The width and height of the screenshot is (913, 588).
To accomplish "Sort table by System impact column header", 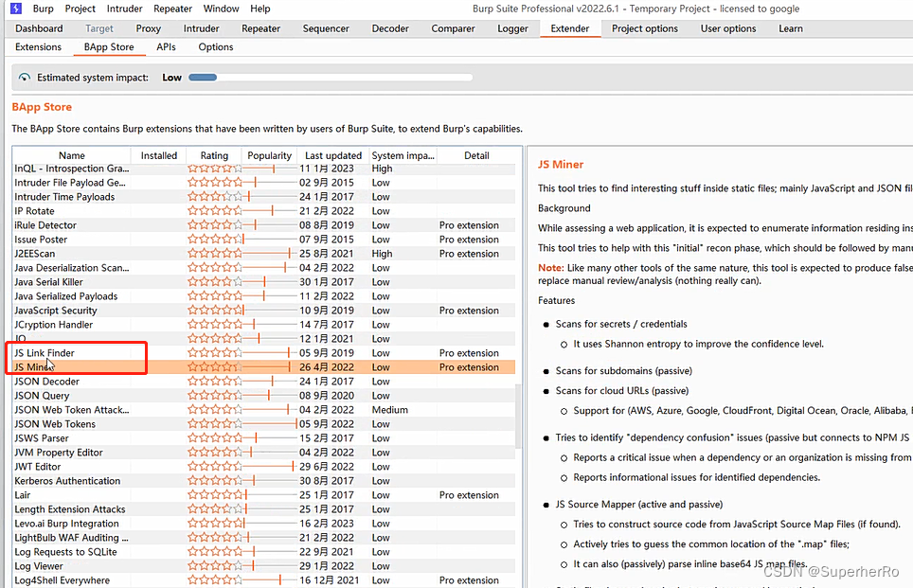I will click(403, 155).
